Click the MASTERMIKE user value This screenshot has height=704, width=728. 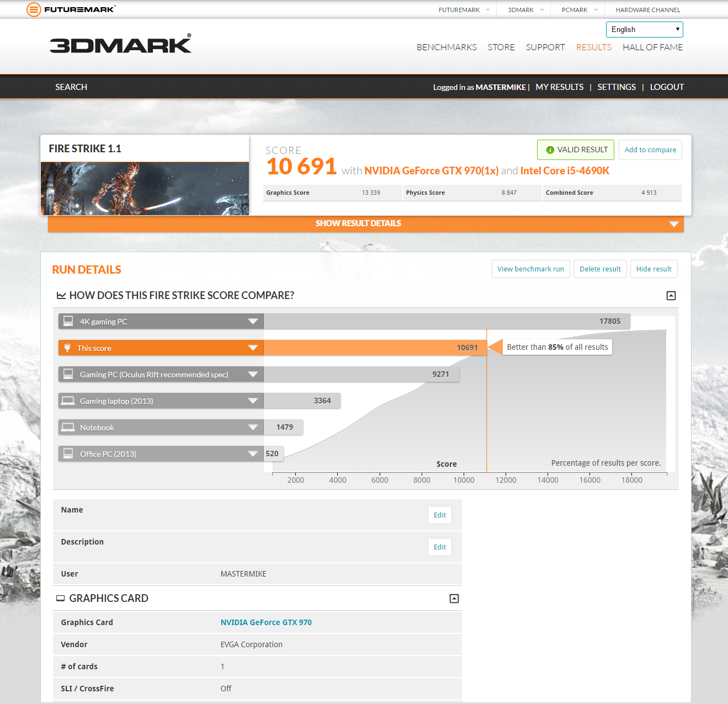click(243, 574)
